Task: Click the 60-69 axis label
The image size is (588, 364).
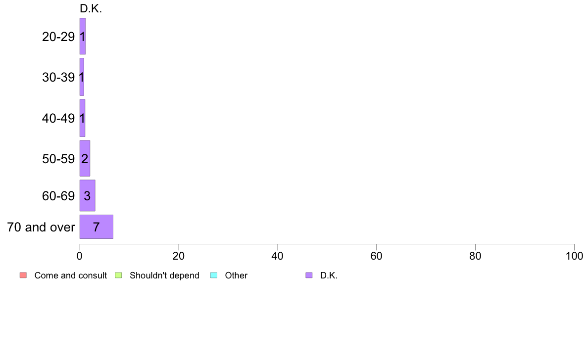Action: (58, 196)
